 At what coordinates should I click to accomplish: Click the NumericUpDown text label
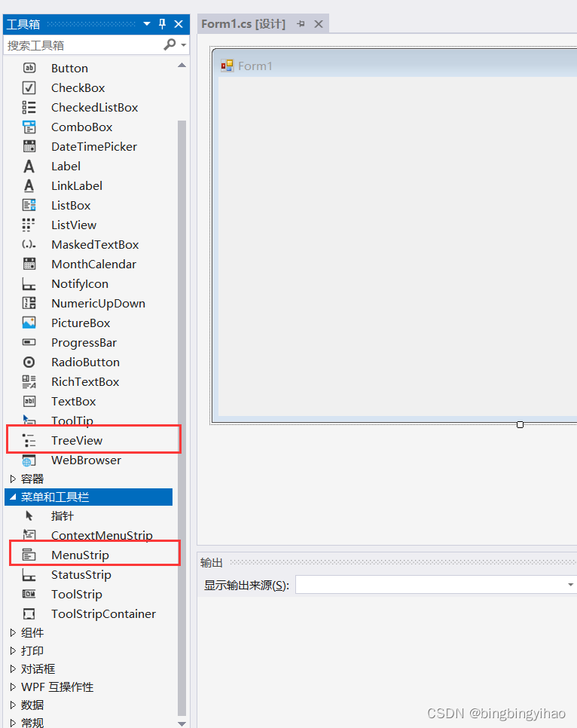[x=98, y=303]
